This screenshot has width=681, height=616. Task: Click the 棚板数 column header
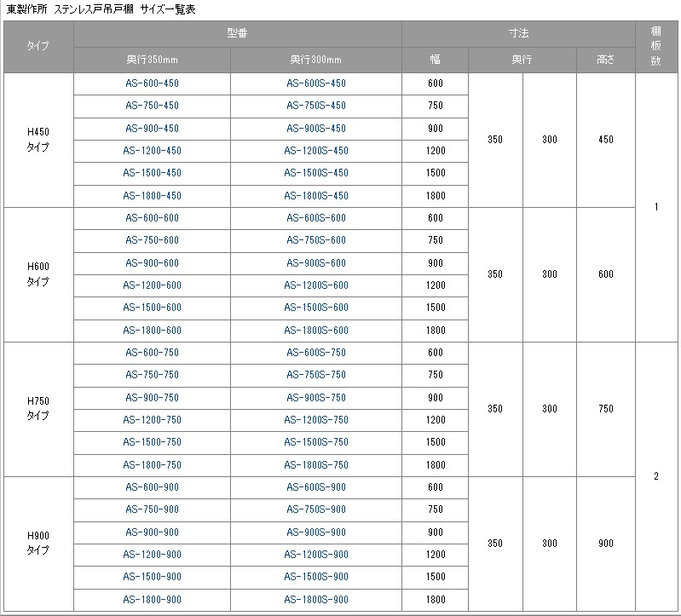656,47
